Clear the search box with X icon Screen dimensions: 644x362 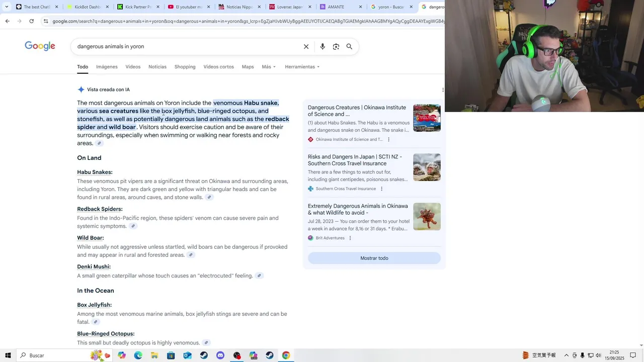(x=306, y=47)
